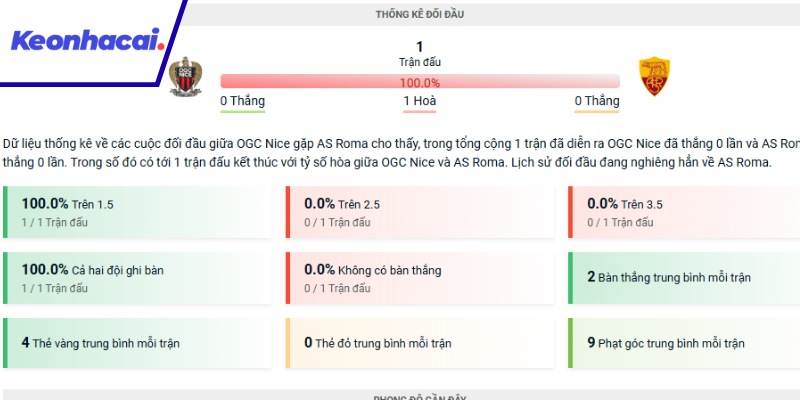Click "Thẻ vàng trung bình mỗi trận" card

pos(136,343)
